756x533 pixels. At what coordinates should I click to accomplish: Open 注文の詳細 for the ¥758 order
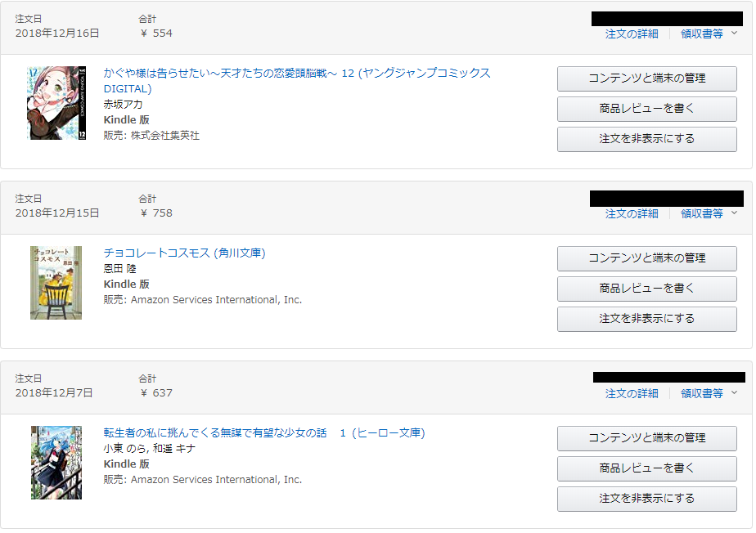(x=632, y=213)
